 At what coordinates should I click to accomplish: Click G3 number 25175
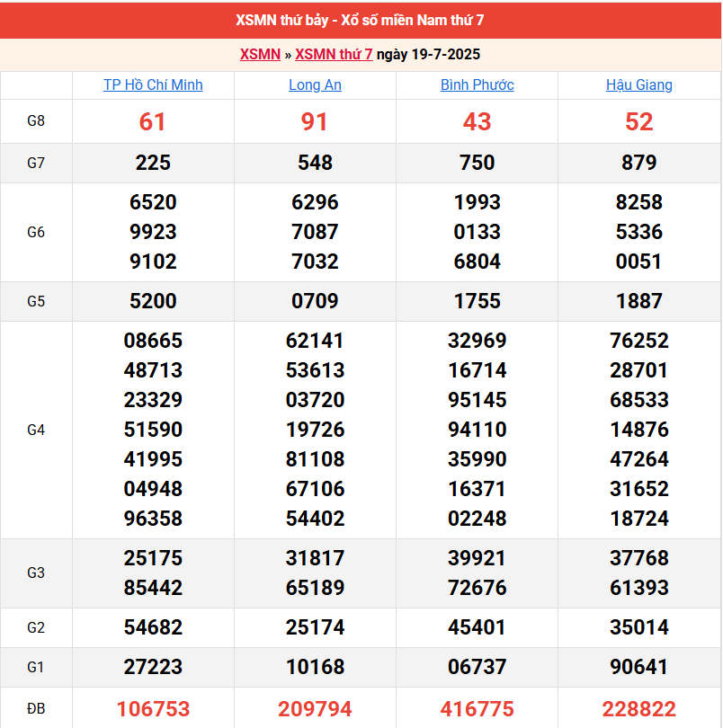tap(153, 558)
